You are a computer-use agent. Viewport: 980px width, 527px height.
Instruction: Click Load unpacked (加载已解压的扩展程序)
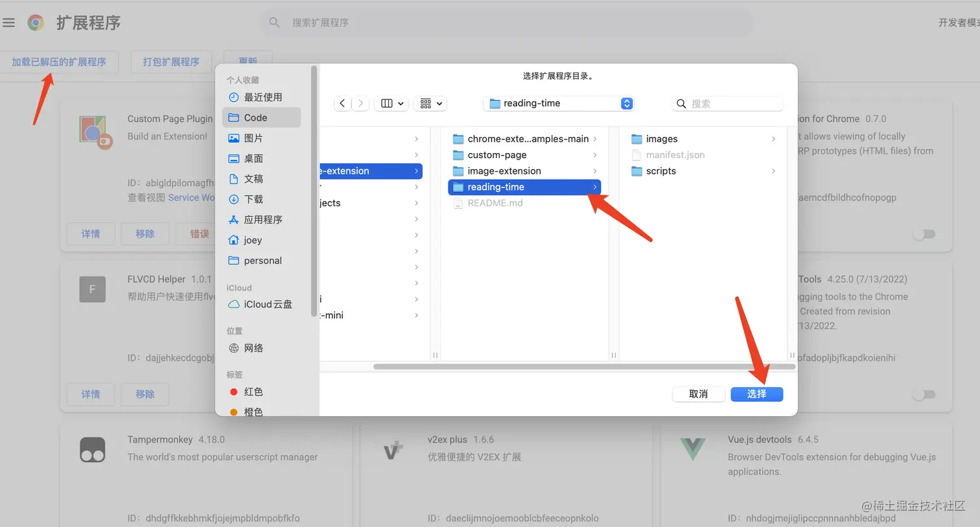tap(59, 62)
